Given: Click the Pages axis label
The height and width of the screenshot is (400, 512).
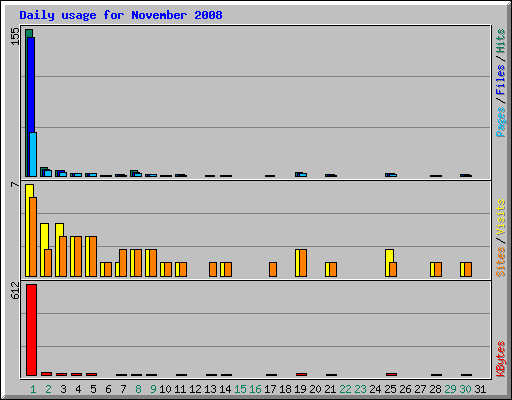Looking at the screenshot, I should click(500, 122).
